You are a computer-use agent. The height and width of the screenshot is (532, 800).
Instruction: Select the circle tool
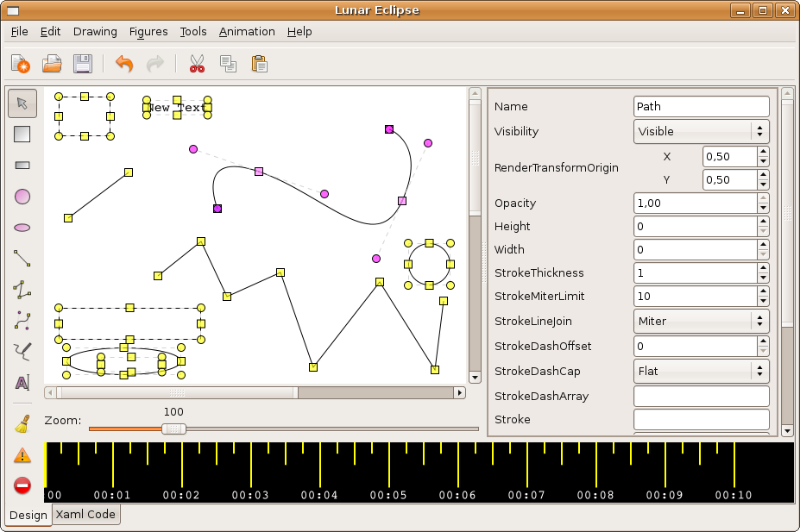pyautogui.click(x=22, y=197)
